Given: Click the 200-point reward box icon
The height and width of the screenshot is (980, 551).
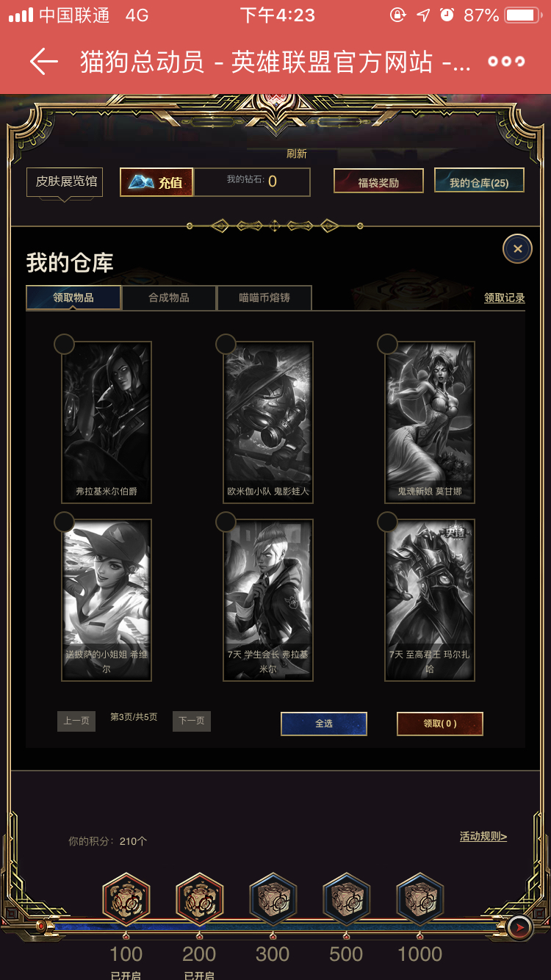Looking at the screenshot, I should [200, 898].
